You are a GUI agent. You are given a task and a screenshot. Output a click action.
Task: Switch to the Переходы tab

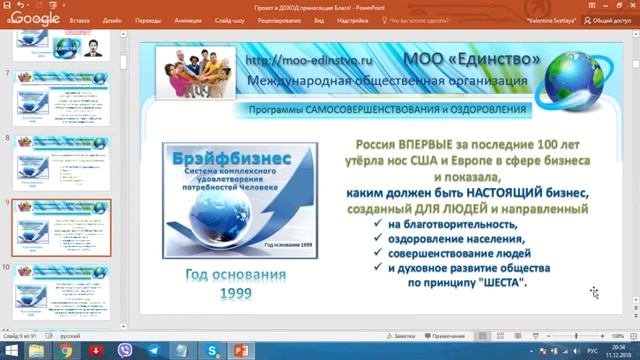[148, 20]
